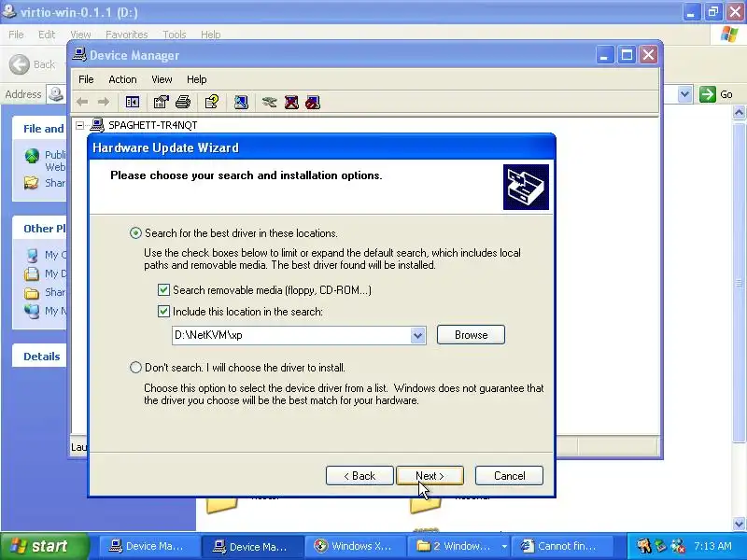
Task: Open the View menu in Device Manager
Action: point(162,79)
